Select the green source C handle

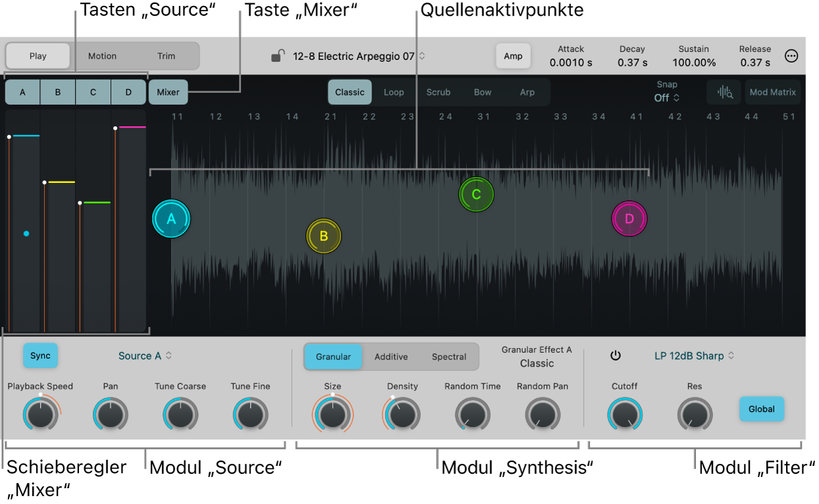tap(476, 195)
